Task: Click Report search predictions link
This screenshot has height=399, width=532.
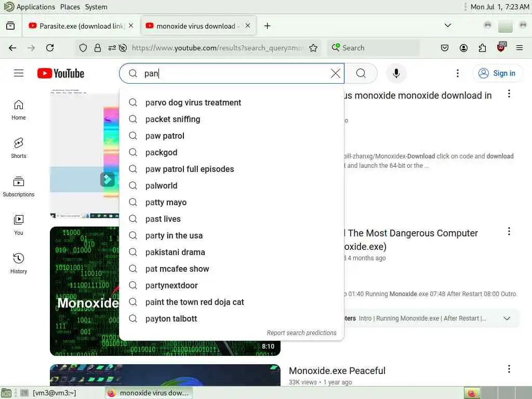Action: pyautogui.click(x=301, y=333)
